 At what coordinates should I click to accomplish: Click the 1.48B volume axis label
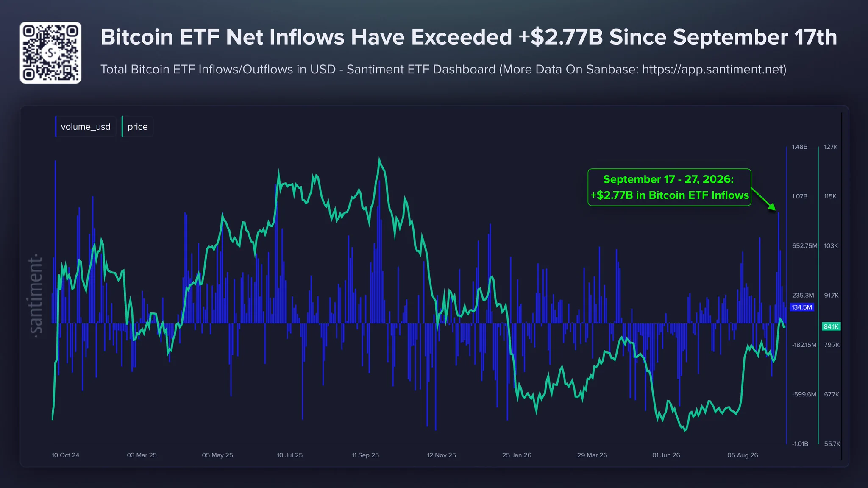coord(800,147)
